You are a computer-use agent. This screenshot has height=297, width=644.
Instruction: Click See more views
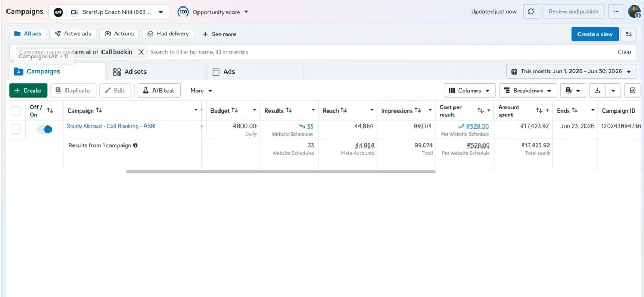point(219,34)
